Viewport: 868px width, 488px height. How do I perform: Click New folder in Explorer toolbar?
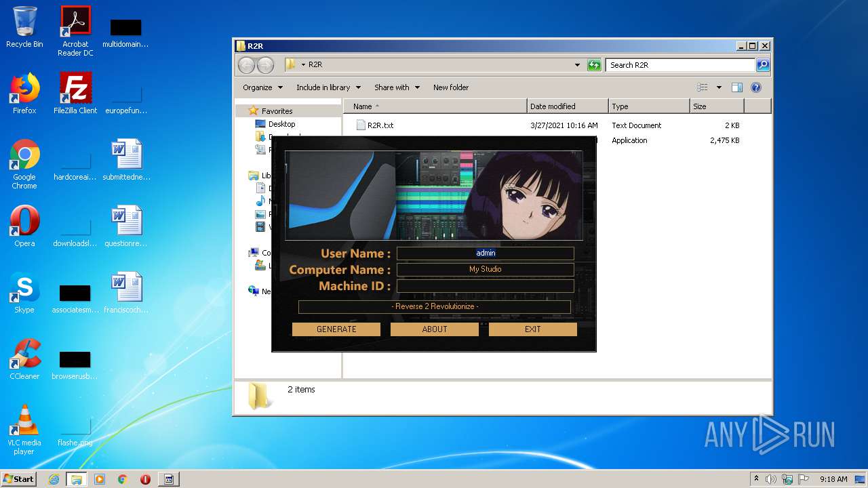pyautogui.click(x=451, y=87)
